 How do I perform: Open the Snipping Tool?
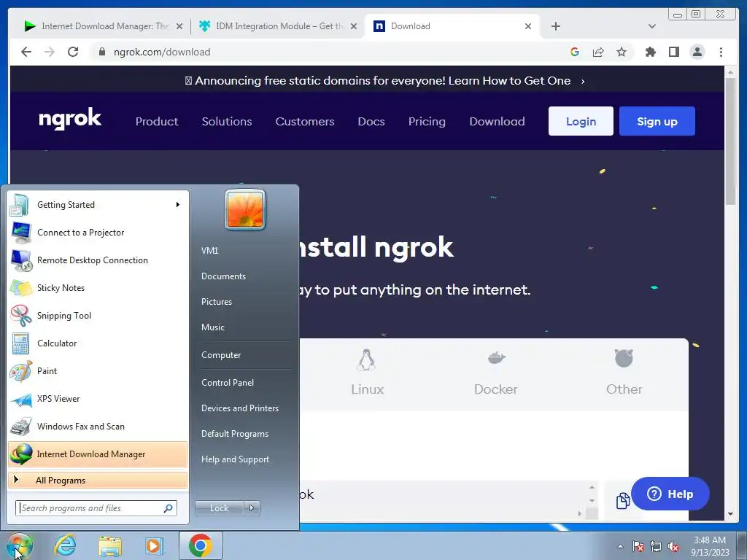(x=98, y=315)
